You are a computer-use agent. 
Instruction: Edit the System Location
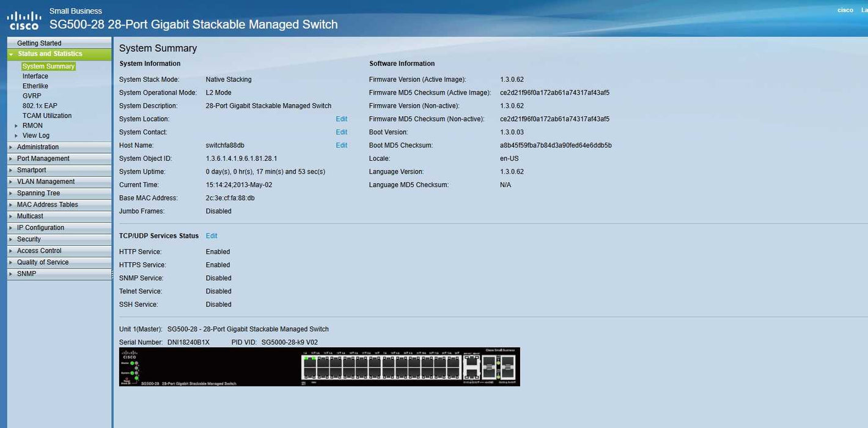pos(341,119)
